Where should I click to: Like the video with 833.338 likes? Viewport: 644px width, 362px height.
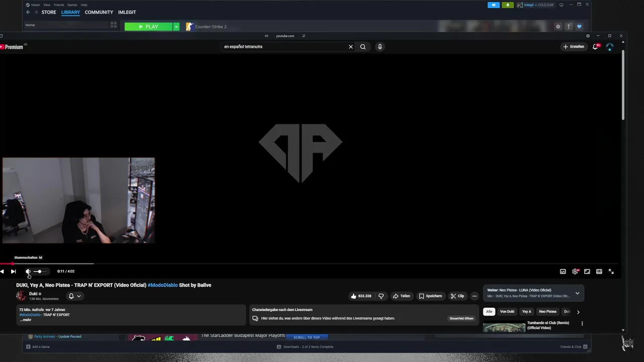coord(361,296)
